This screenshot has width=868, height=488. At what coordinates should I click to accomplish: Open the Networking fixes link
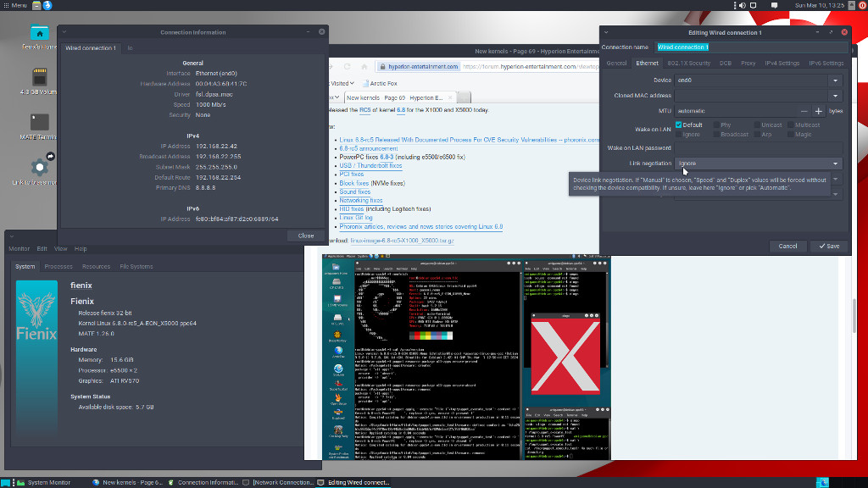pyautogui.click(x=361, y=201)
